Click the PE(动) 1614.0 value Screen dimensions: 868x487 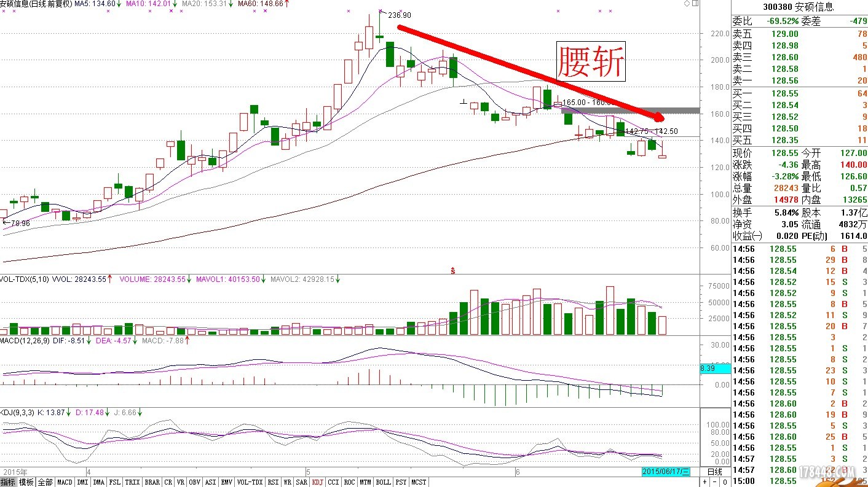pyautogui.click(x=854, y=236)
